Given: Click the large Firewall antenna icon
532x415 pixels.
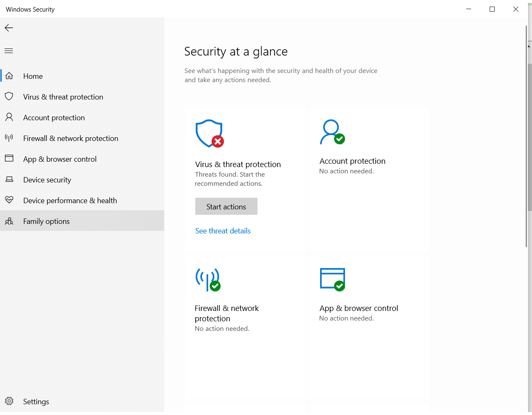Looking at the screenshot, I should point(208,279).
